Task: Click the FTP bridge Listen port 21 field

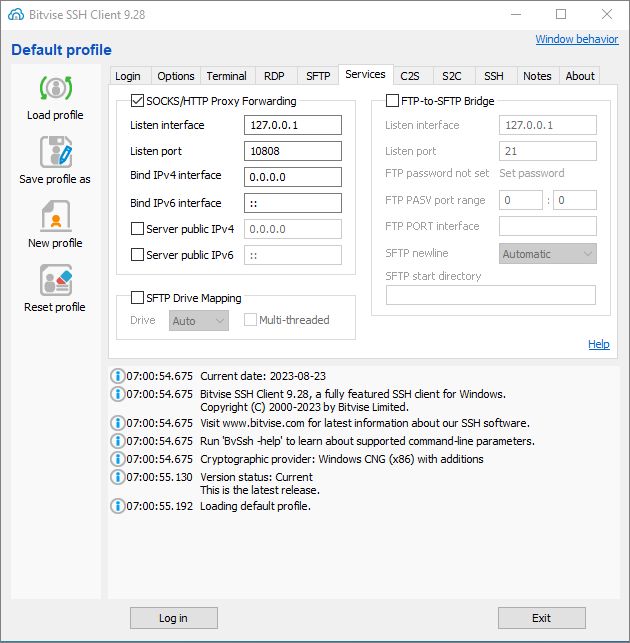Action: 548,151
